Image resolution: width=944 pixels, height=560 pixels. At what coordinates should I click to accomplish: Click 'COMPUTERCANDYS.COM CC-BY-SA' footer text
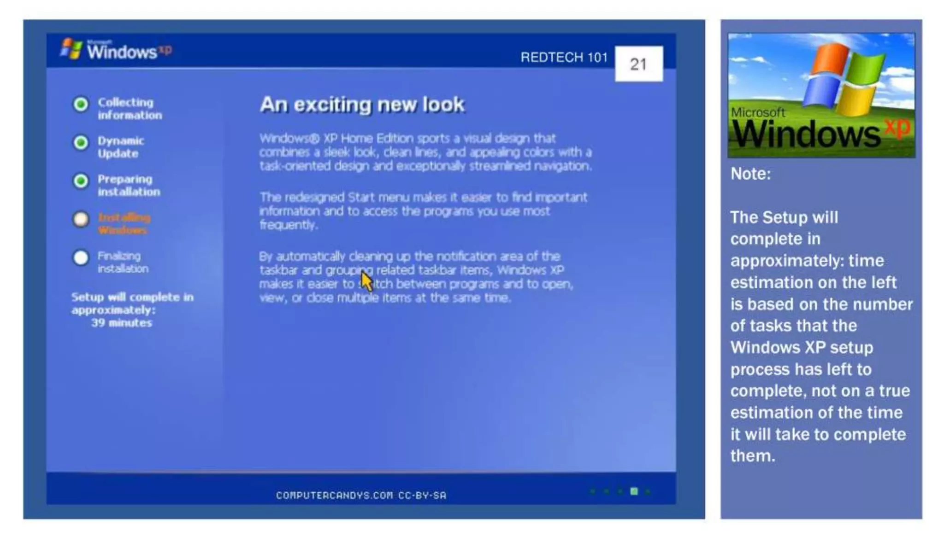pyautogui.click(x=361, y=496)
